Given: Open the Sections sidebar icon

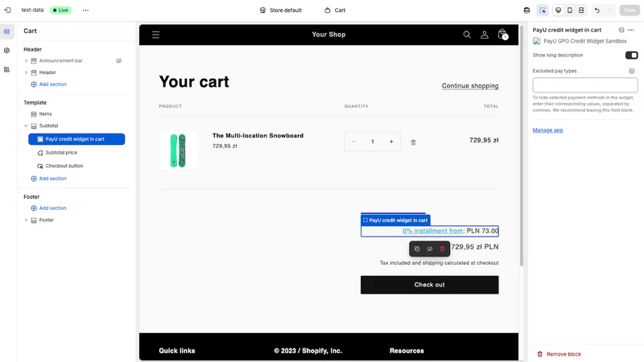Looking at the screenshot, I should pos(6,31).
